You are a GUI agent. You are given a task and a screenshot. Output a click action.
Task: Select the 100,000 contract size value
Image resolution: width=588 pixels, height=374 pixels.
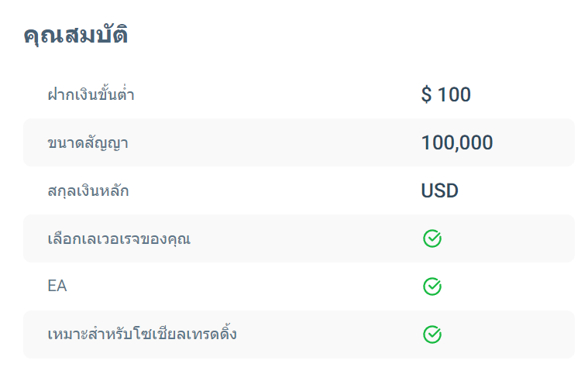457,142
